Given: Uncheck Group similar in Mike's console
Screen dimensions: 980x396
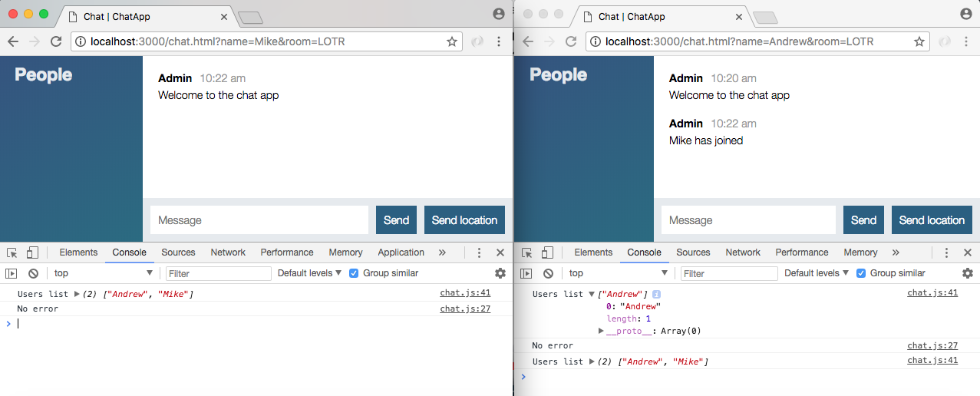Looking at the screenshot, I should pyautogui.click(x=354, y=273).
